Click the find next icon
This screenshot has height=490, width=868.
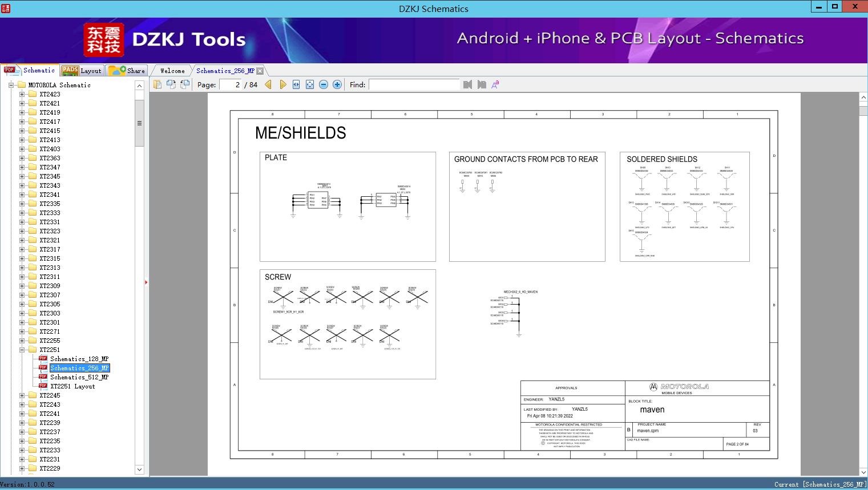click(482, 84)
